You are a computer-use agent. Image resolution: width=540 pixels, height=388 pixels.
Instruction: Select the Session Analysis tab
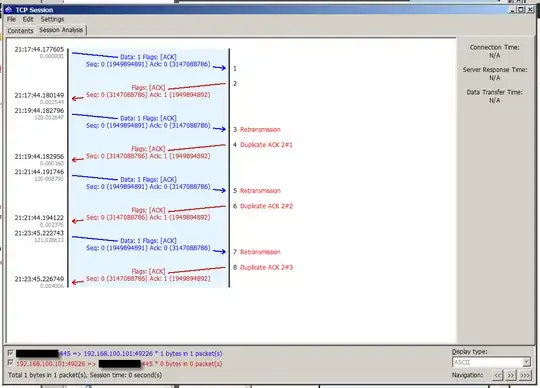(61, 30)
